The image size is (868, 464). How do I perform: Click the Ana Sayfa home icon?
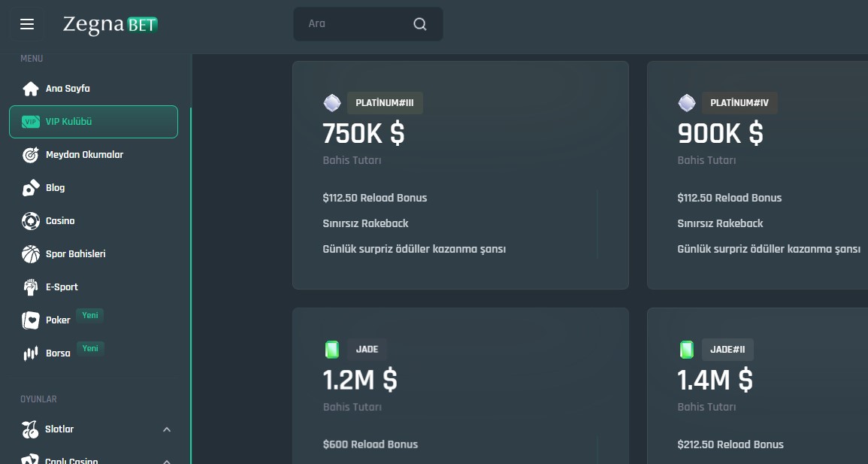point(31,89)
